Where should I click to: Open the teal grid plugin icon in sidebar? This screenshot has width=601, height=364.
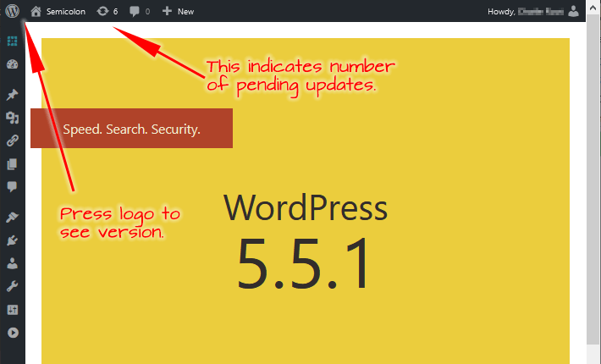pyautogui.click(x=12, y=41)
